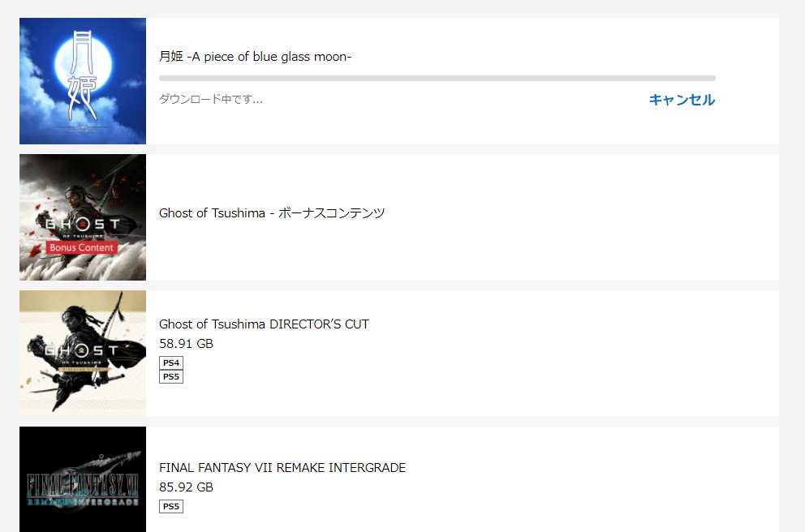The width and height of the screenshot is (805, 532).
Task: Open the FINAL FANTASY VII REMAKE cover art
Action: coord(83,479)
